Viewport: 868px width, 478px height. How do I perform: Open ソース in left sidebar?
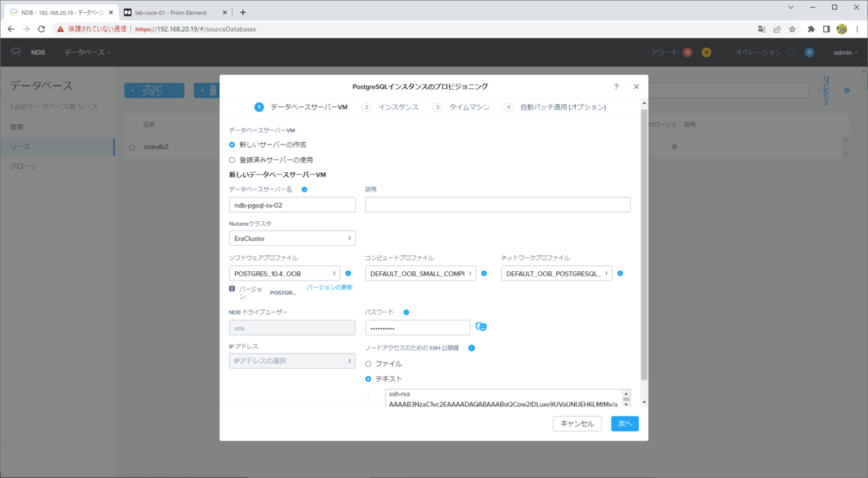[x=57, y=147]
